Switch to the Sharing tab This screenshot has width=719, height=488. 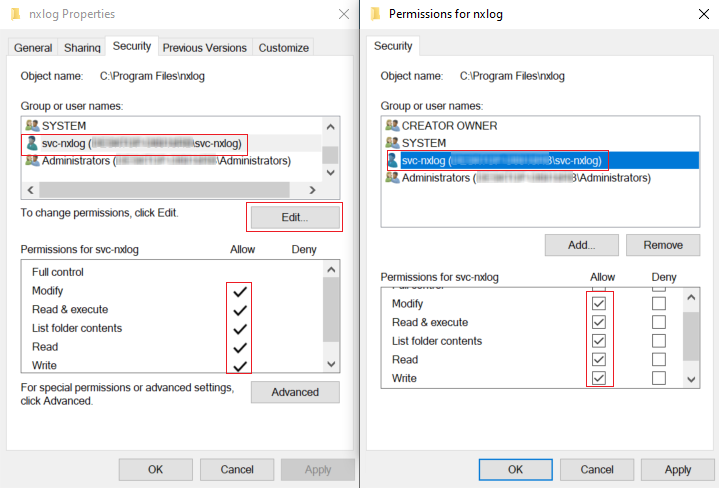(x=82, y=48)
